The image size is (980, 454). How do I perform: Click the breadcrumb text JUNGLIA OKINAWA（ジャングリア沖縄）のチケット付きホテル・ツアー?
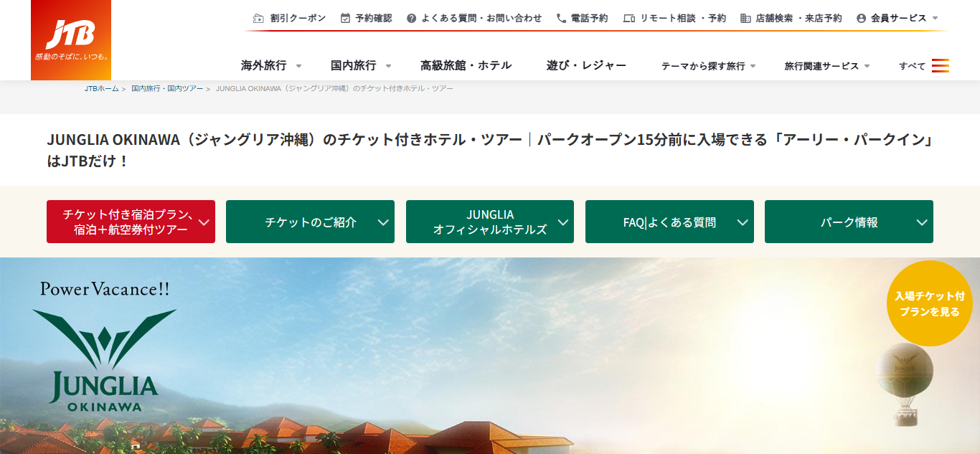[334, 88]
